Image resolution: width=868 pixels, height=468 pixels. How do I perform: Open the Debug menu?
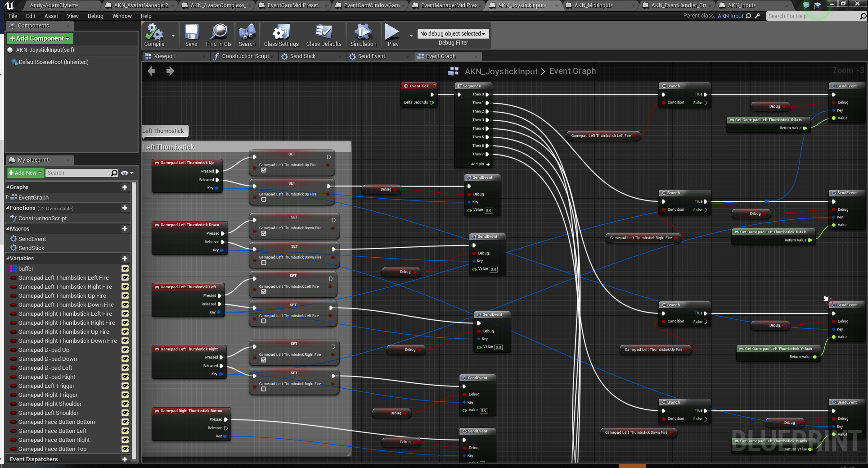(95, 16)
